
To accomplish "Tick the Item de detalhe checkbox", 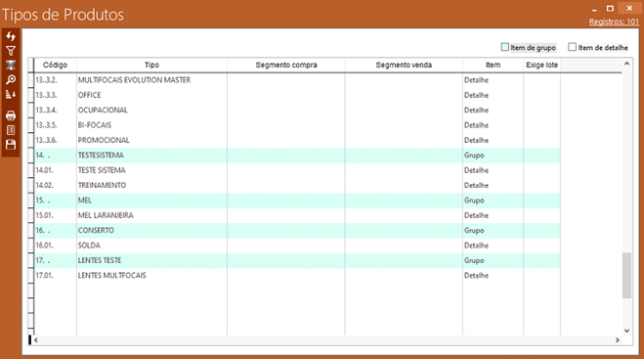I will pyautogui.click(x=572, y=47).
